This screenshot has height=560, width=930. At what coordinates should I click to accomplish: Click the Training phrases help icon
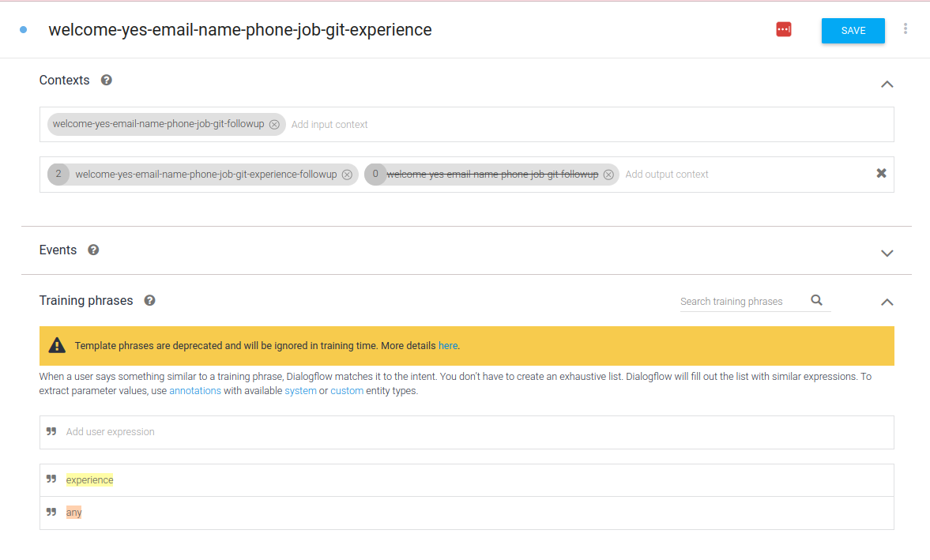point(149,300)
